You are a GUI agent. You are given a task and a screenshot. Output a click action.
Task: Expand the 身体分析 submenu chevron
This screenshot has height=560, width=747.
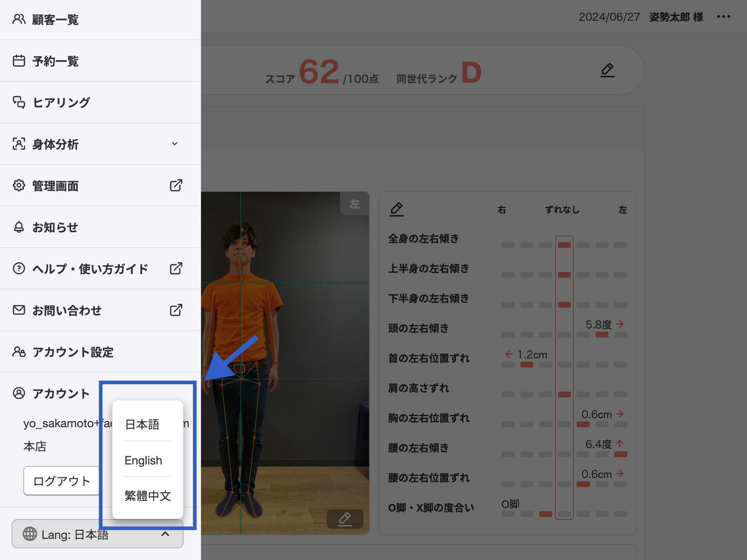175,144
